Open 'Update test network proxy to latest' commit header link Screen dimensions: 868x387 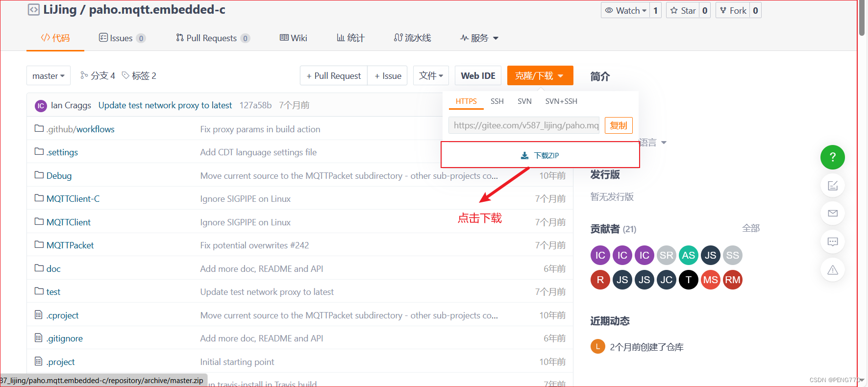pyautogui.click(x=165, y=105)
